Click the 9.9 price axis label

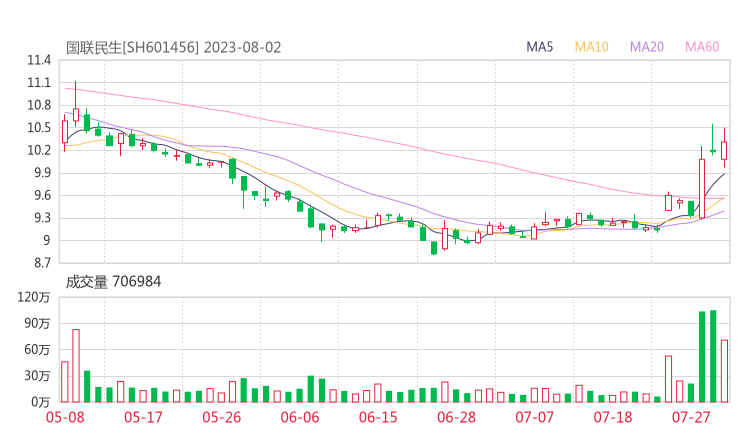(x=41, y=173)
